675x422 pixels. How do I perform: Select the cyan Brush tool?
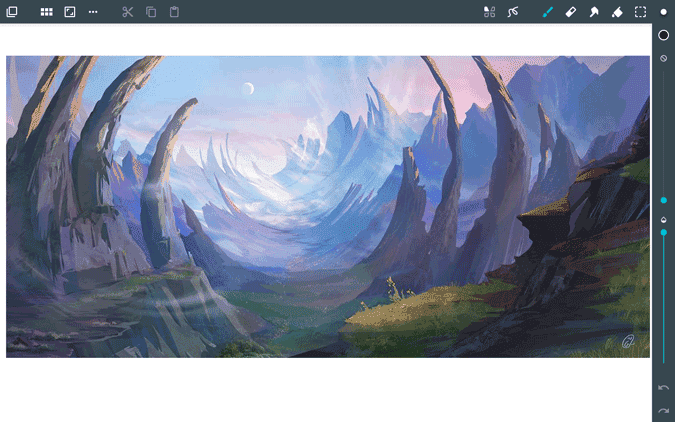[x=548, y=12]
